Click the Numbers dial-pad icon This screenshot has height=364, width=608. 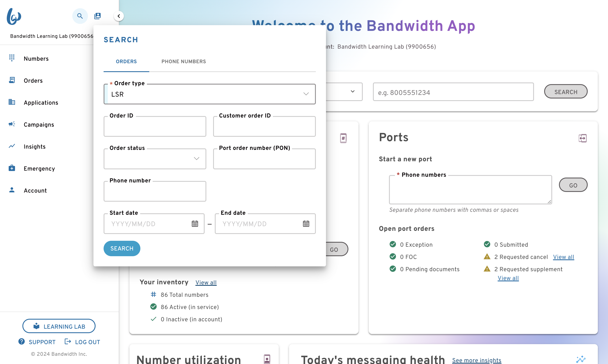(x=12, y=58)
